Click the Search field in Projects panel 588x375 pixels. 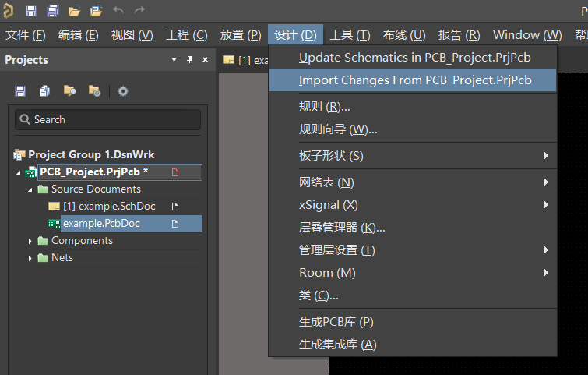(108, 120)
